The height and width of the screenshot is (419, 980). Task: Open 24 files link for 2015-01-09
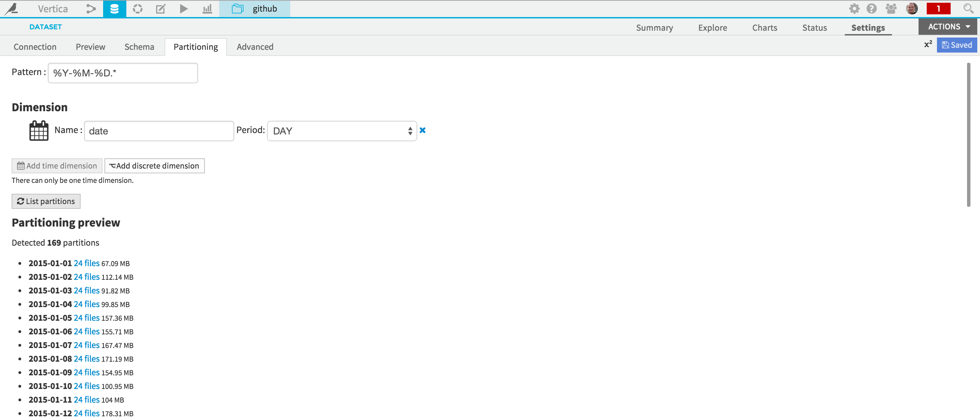86,373
